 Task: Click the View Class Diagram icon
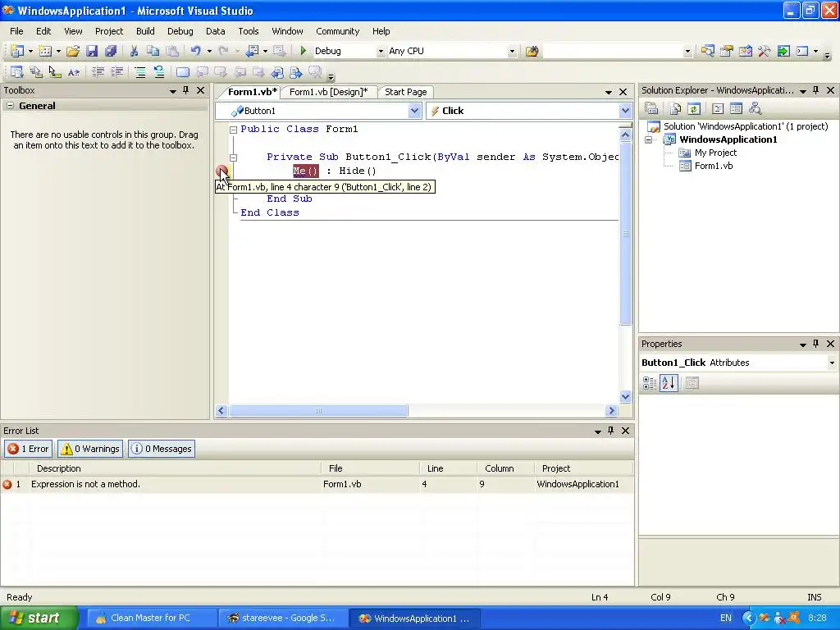tap(756, 109)
